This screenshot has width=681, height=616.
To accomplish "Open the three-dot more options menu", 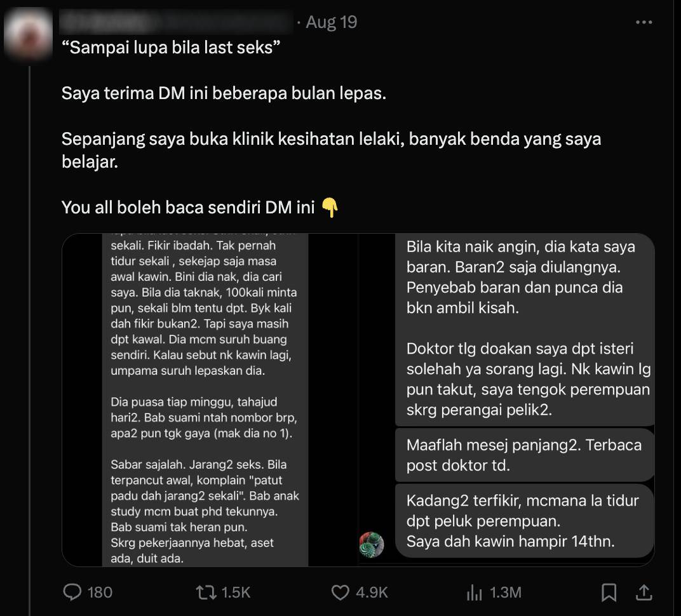I will click(644, 22).
